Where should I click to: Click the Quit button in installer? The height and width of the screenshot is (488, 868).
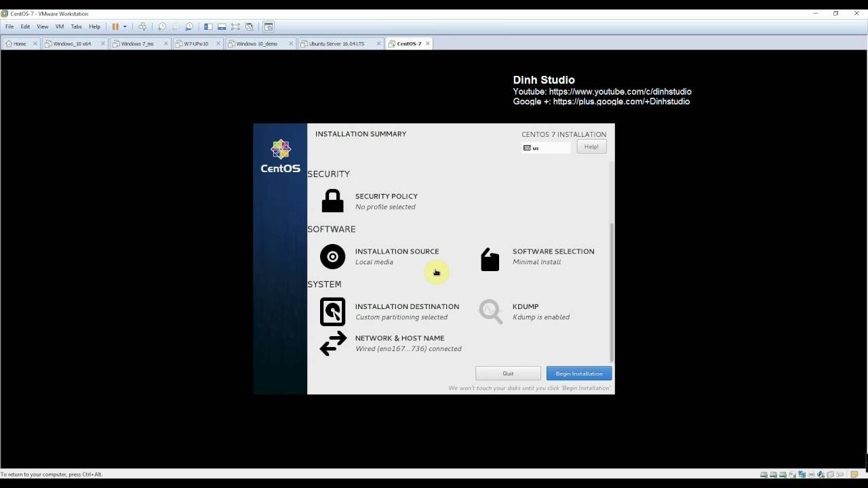[x=508, y=373]
